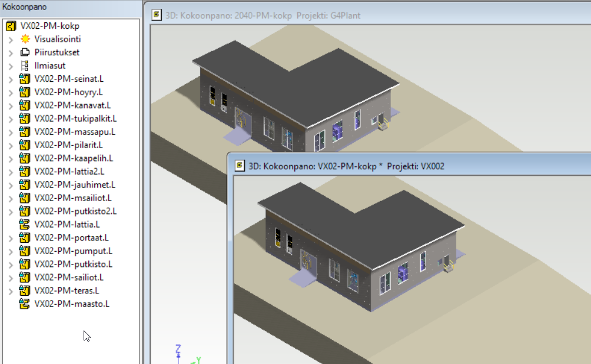Expand the VX02-PM-hoyry.L subassembly

[x=11, y=92]
